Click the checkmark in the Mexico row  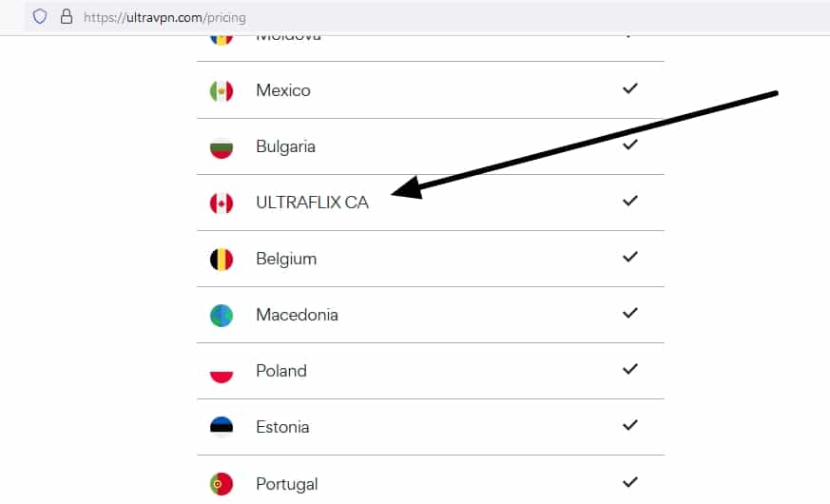tap(630, 88)
